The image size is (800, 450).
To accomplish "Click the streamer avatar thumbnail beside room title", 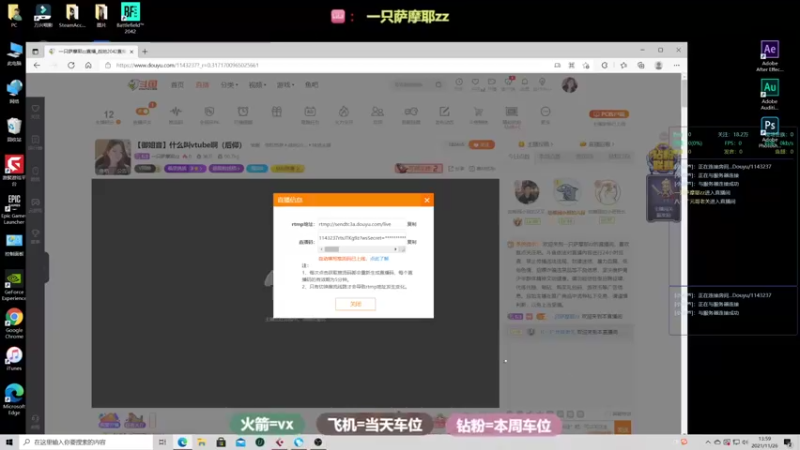I will pos(113,157).
